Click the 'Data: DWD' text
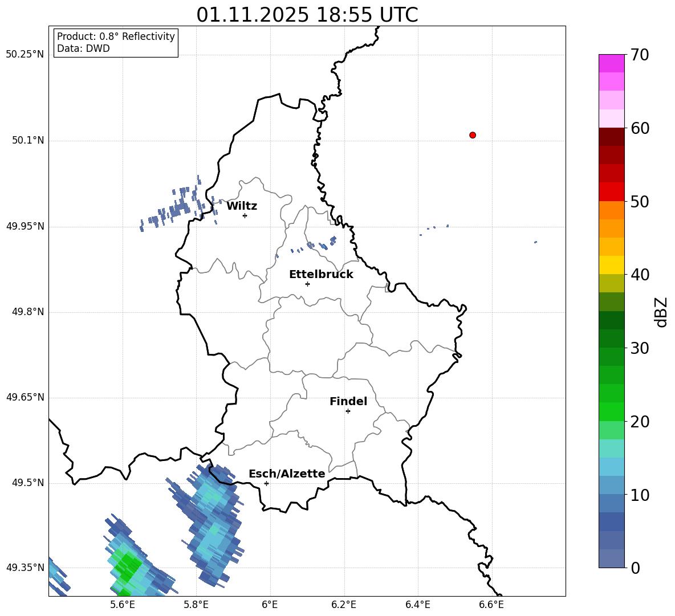Screen dimensions: 675x616 coord(83,48)
